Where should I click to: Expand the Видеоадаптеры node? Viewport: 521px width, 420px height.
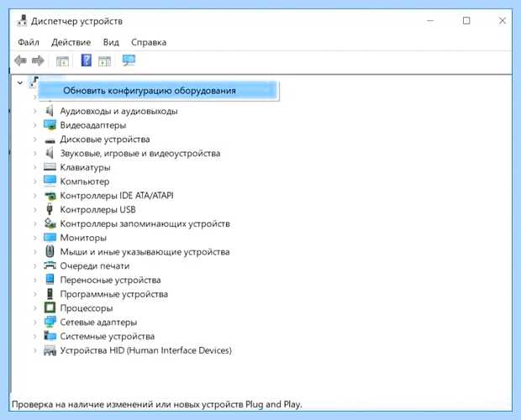coord(35,125)
